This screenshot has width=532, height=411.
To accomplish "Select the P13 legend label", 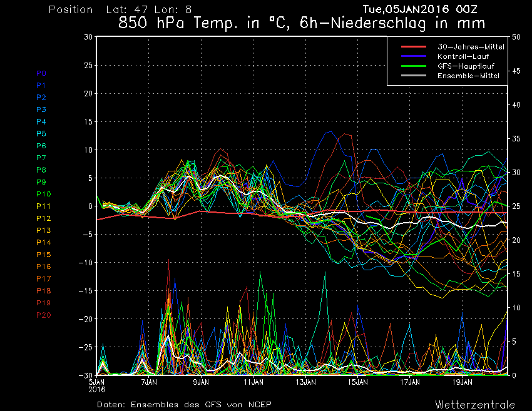I will point(43,230).
